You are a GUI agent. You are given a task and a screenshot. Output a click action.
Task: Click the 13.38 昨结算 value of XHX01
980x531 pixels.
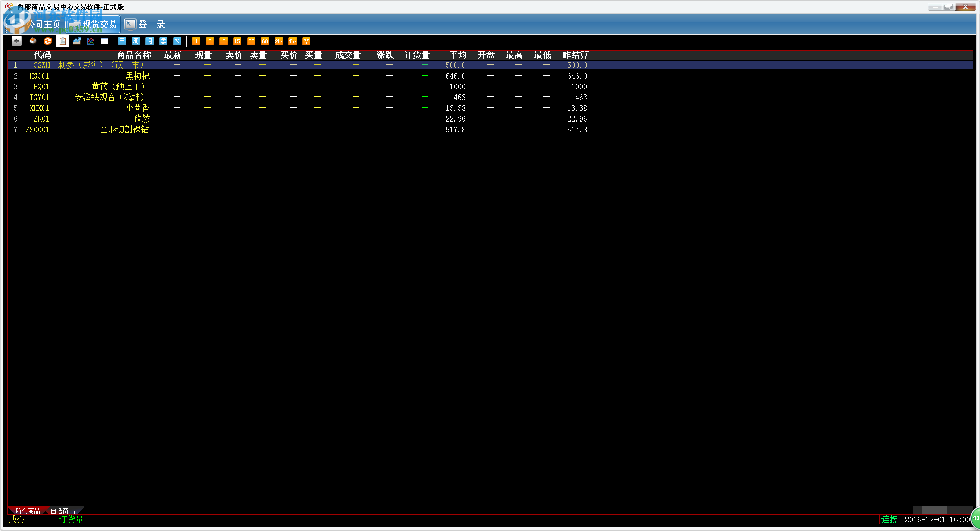click(577, 108)
